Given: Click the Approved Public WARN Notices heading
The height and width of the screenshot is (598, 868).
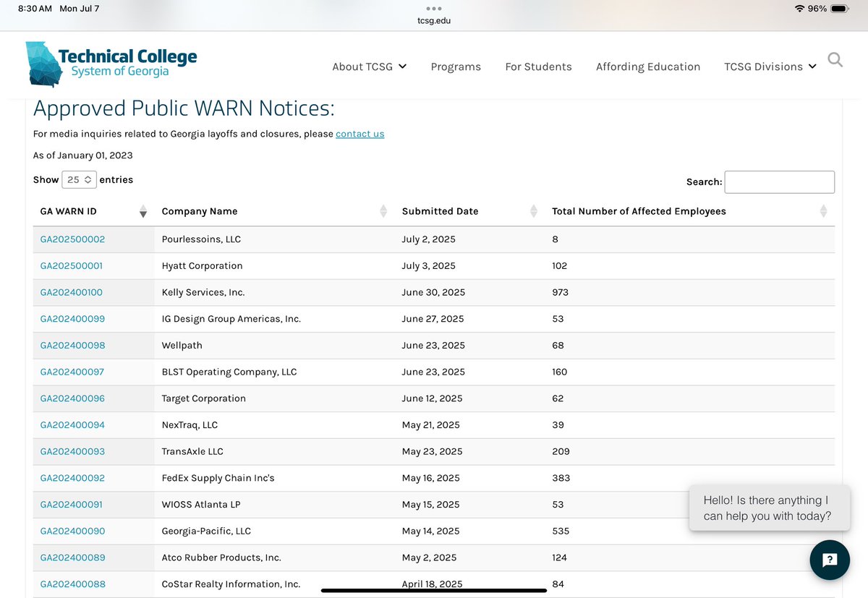Looking at the screenshot, I should (x=184, y=108).
